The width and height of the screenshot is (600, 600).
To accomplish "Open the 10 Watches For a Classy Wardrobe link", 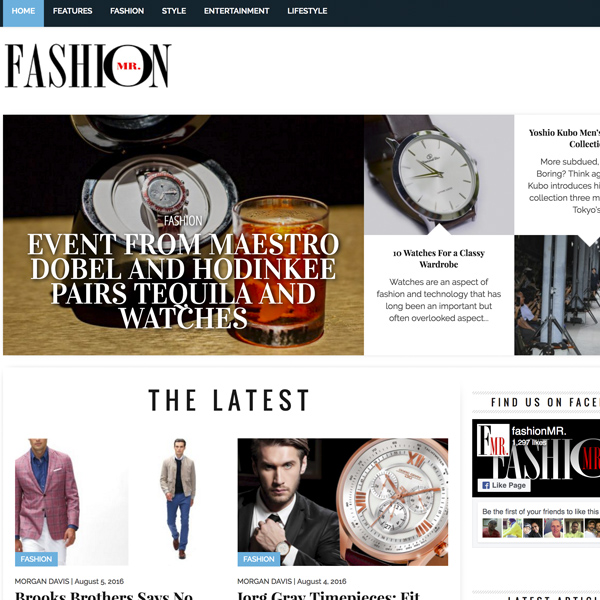I will point(439,259).
